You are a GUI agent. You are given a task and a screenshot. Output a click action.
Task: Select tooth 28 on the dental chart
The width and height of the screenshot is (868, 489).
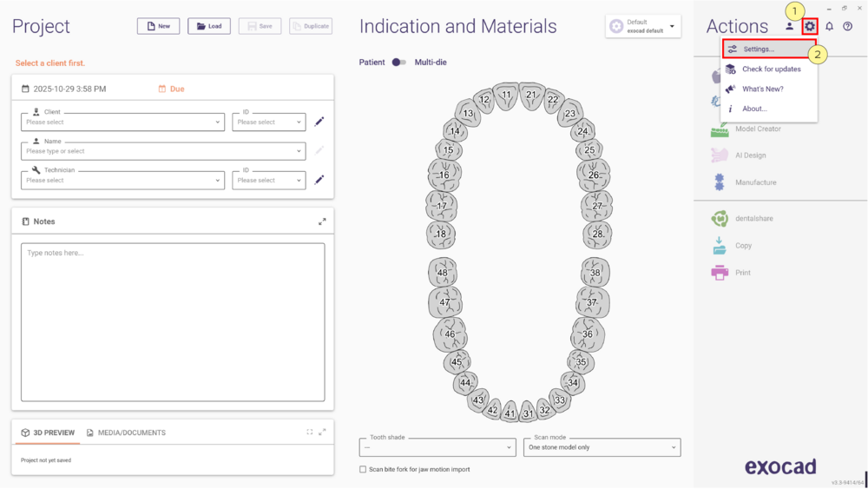click(597, 234)
